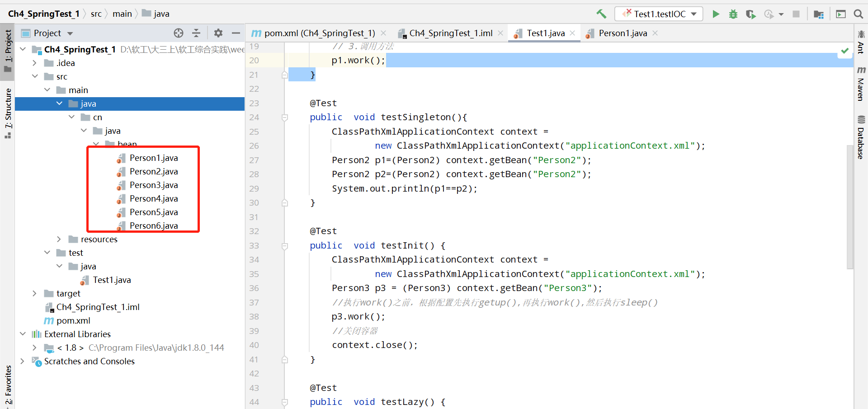
Task: Click the Select Opened File crosshair icon
Action: (179, 33)
